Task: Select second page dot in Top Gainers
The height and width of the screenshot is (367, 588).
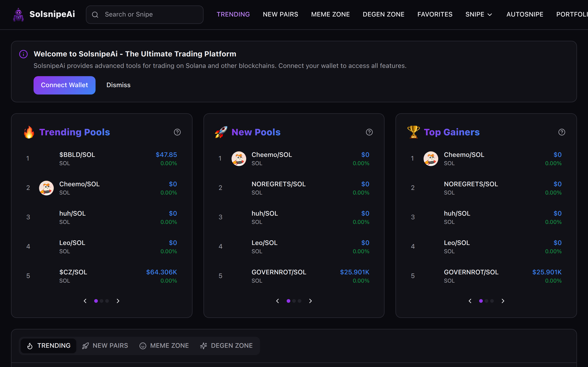Action: (486, 301)
